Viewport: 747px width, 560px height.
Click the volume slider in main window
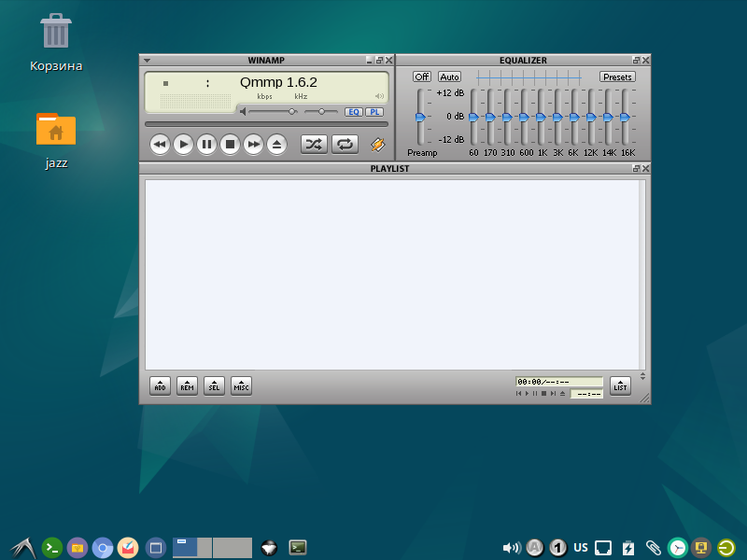click(x=273, y=111)
